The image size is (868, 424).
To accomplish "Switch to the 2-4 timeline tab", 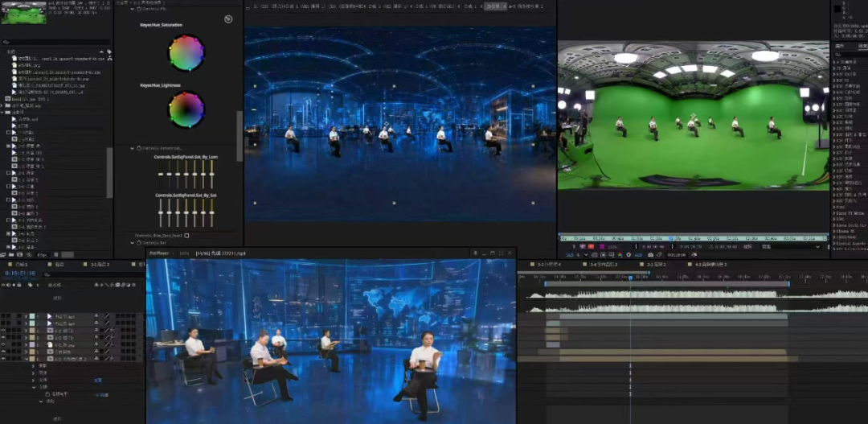I will pyautogui.click(x=604, y=265).
